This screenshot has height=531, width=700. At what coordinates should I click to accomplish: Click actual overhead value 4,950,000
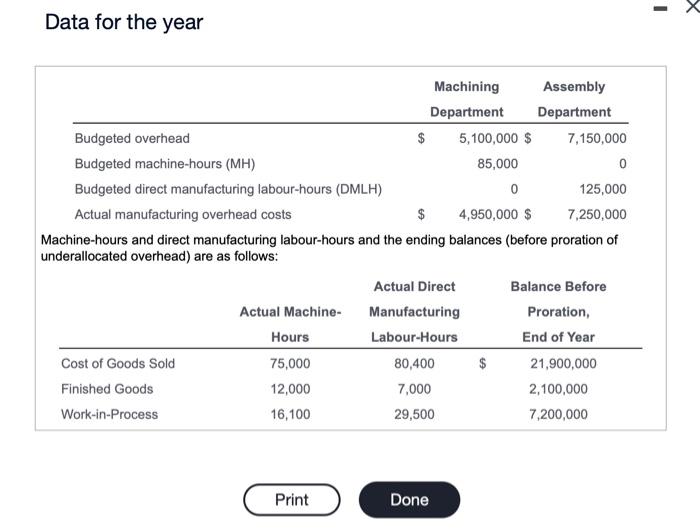pyautogui.click(x=488, y=214)
